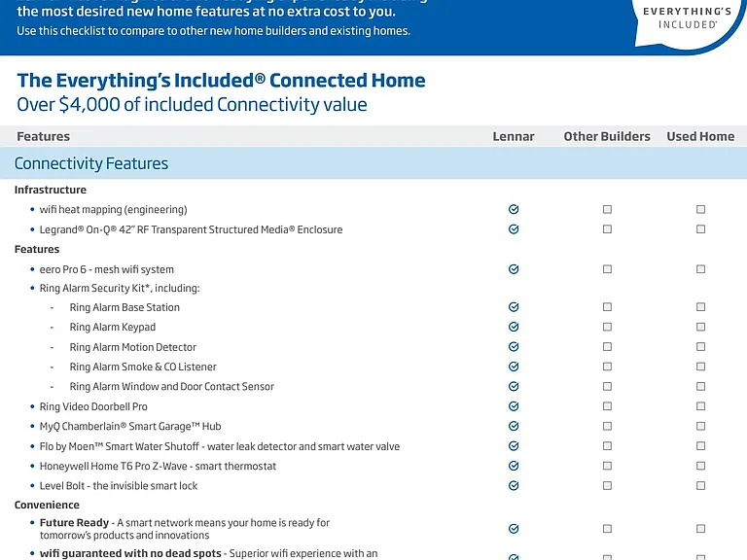Click the Used Home column header

pos(700,137)
